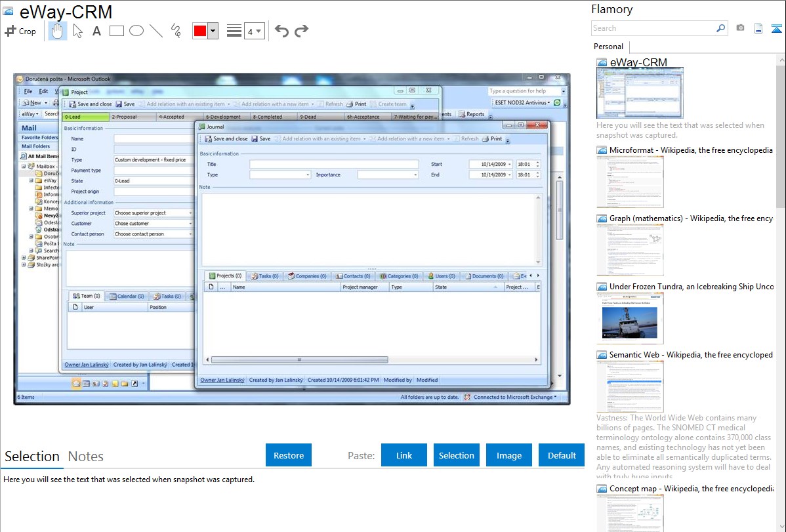Image resolution: width=786 pixels, height=532 pixels.
Task: Click the Default paste button
Action: (562, 455)
